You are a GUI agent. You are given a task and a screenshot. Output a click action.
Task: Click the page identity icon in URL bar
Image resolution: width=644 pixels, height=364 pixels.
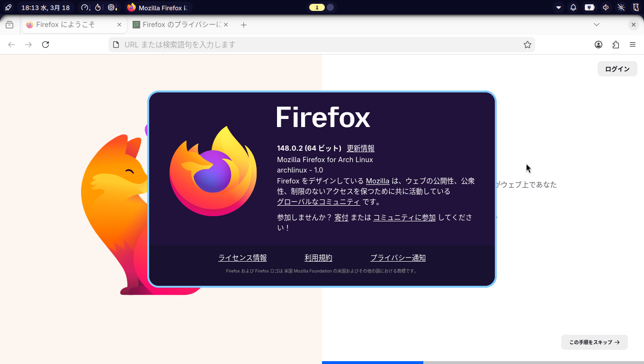pos(116,45)
